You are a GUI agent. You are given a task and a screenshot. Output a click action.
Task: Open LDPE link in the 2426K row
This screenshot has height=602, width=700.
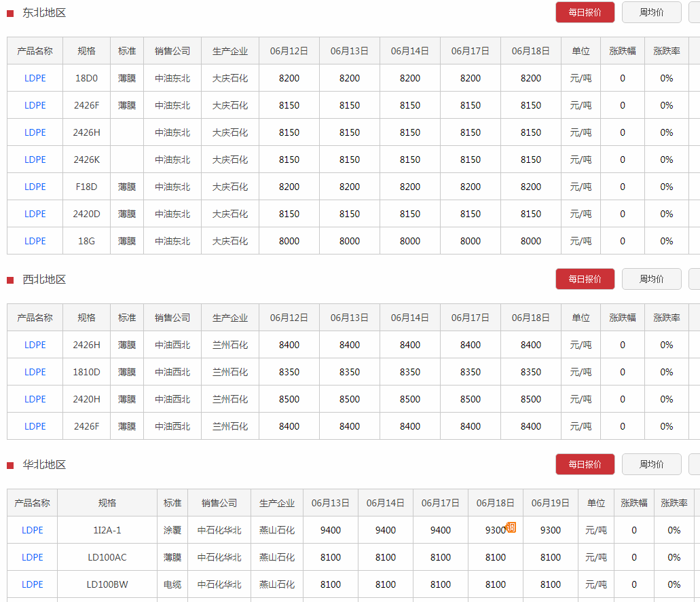35,159
